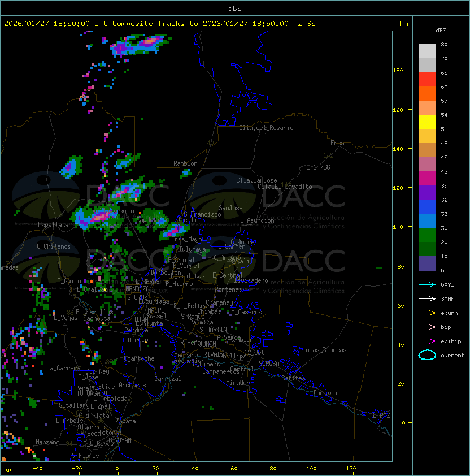Click the 'Zapata' map label

pyautogui.click(x=125, y=421)
